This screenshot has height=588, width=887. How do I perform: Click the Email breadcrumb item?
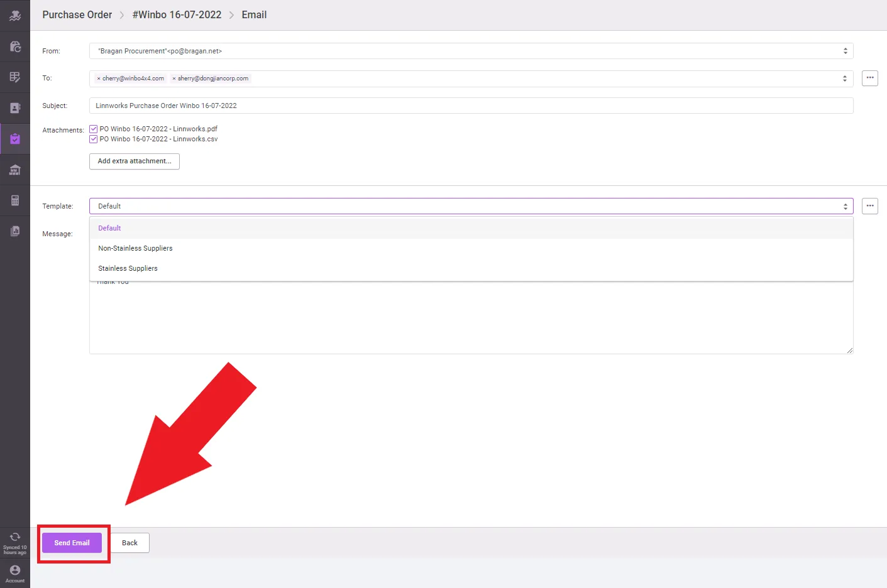point(254,14)
